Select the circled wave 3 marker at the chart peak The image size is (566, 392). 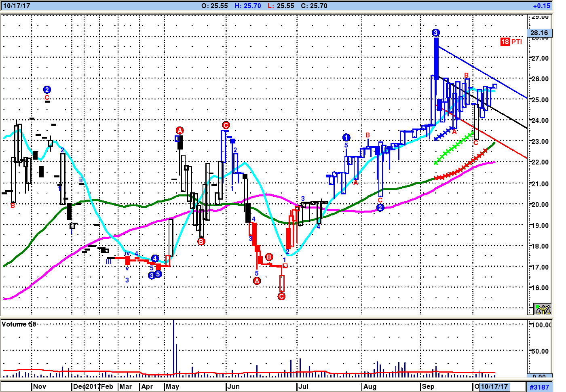[x=435, y=33]
